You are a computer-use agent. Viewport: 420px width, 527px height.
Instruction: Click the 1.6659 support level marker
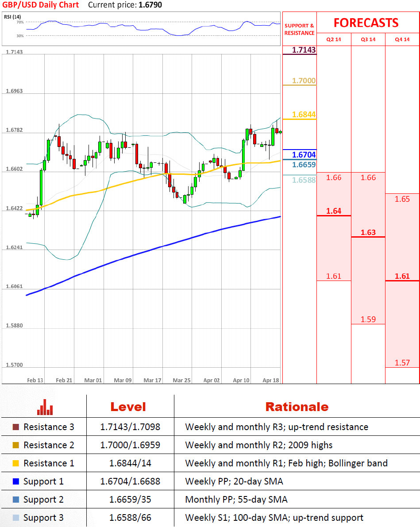click(x=304, y=165)
